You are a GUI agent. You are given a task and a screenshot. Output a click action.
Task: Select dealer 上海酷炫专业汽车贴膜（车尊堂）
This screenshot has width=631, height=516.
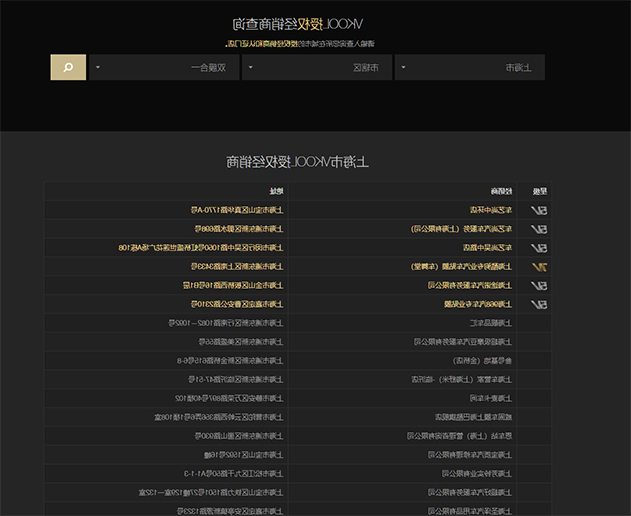(461, 267)
